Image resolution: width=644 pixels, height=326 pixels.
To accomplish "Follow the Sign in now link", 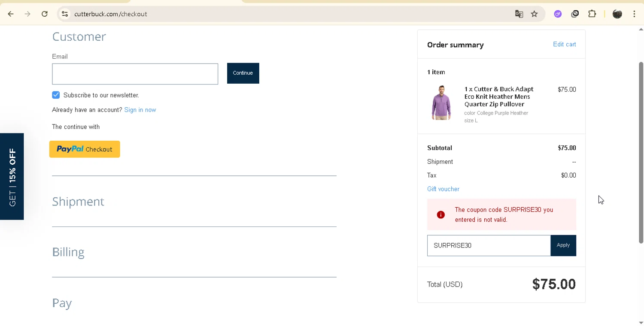I will click(x=140, y=110).
